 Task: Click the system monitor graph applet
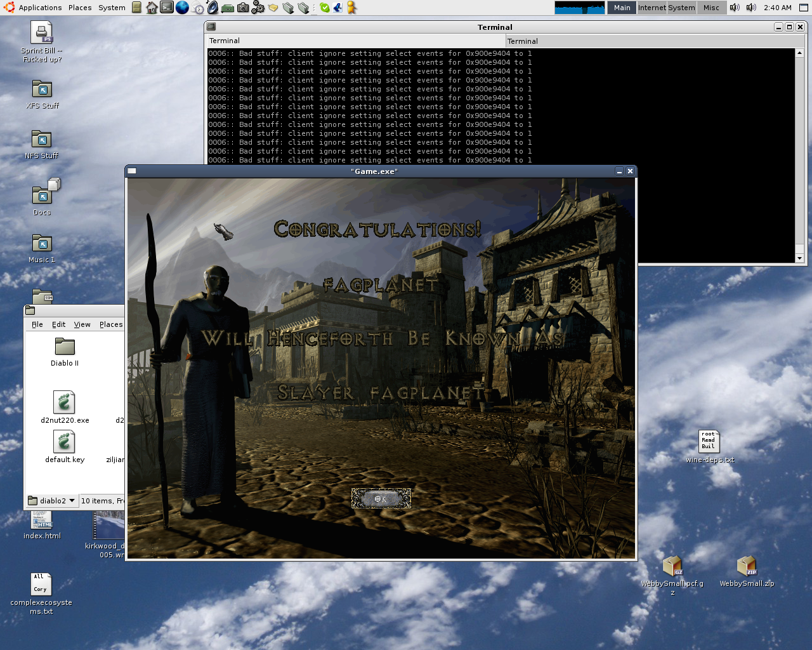pos(580,8)
